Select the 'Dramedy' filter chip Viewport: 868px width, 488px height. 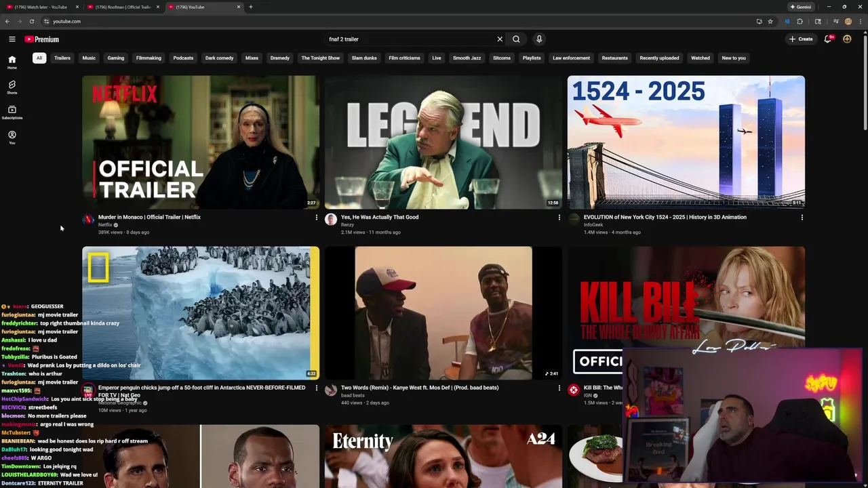pyautogui.click(x=280, y=58)
